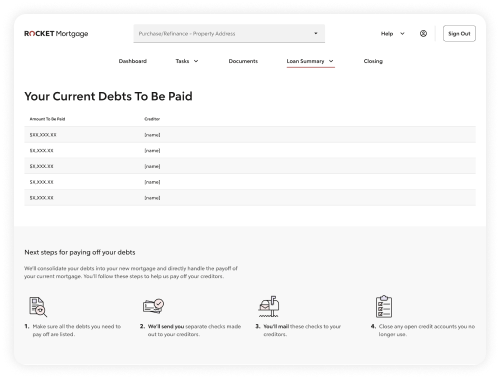
Task: Click the Next steps for paying off heading
Action: 80,252
